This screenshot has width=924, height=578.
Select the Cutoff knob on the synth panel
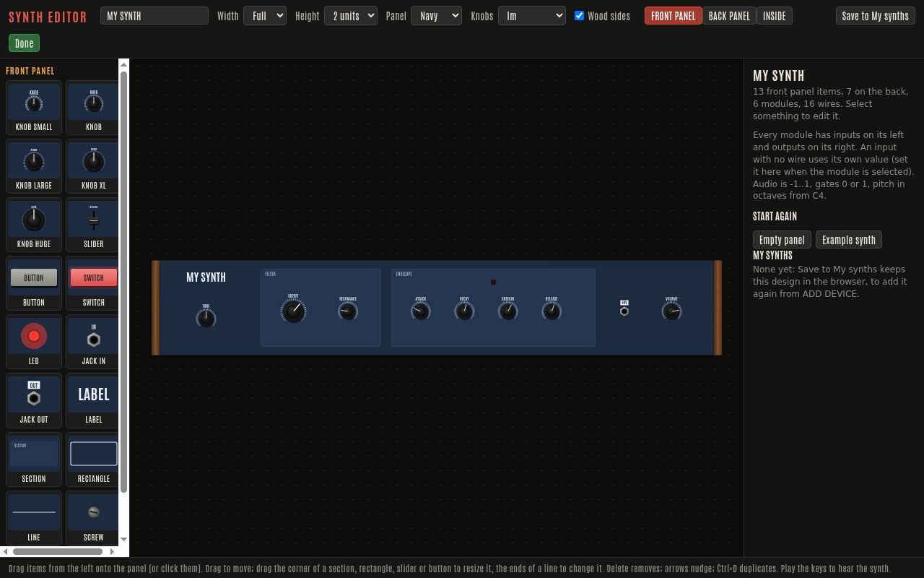click(x=293, y=311)
